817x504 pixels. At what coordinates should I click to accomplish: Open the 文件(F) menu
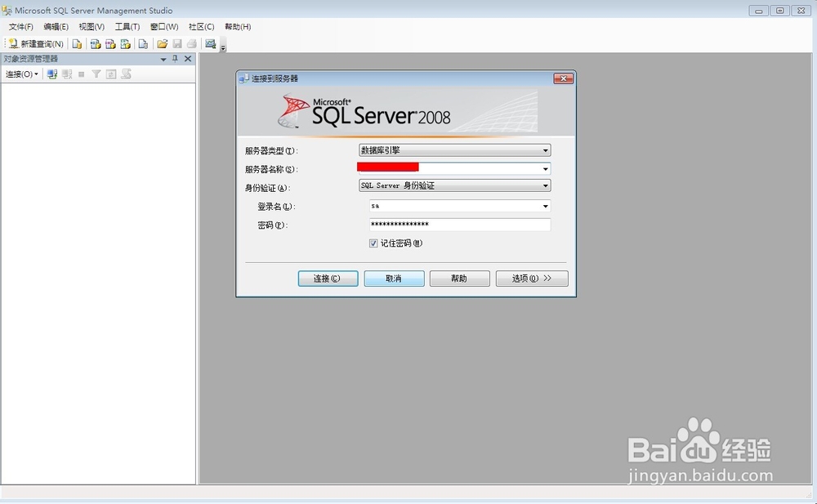21,27
